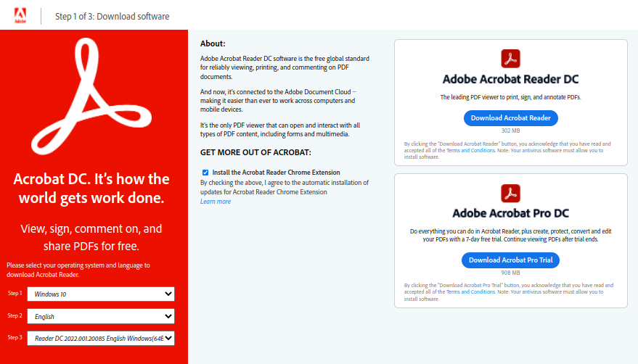Click the large white Acrobat logo on red panel

pyautogui.click(x=91, y=96)
